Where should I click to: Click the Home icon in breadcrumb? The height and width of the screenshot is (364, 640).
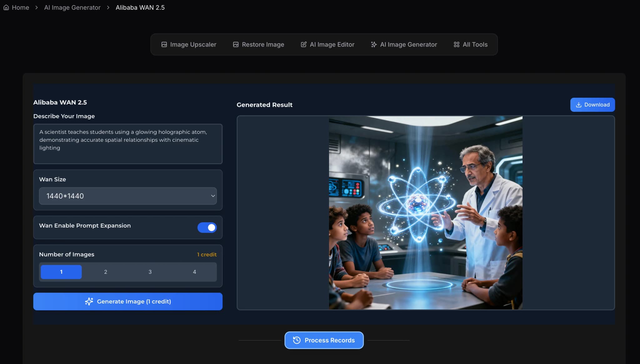pyautogui.click(x=6, y=7)
